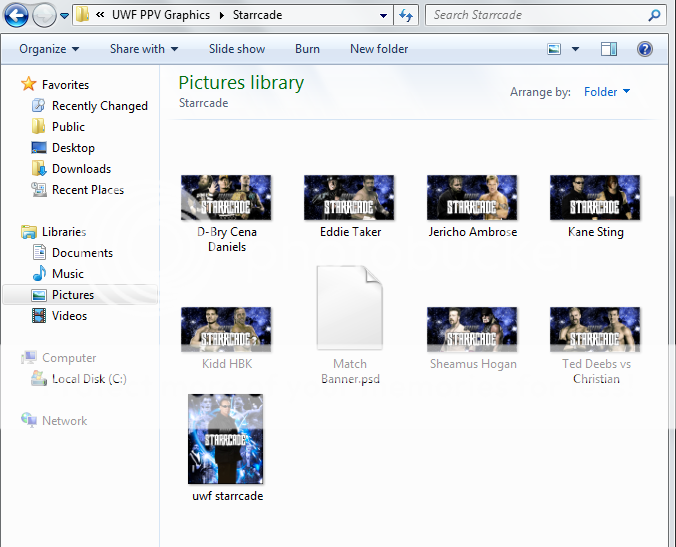Open the Organize dropdown menu
676x547 pixels.
pos(48,49)
